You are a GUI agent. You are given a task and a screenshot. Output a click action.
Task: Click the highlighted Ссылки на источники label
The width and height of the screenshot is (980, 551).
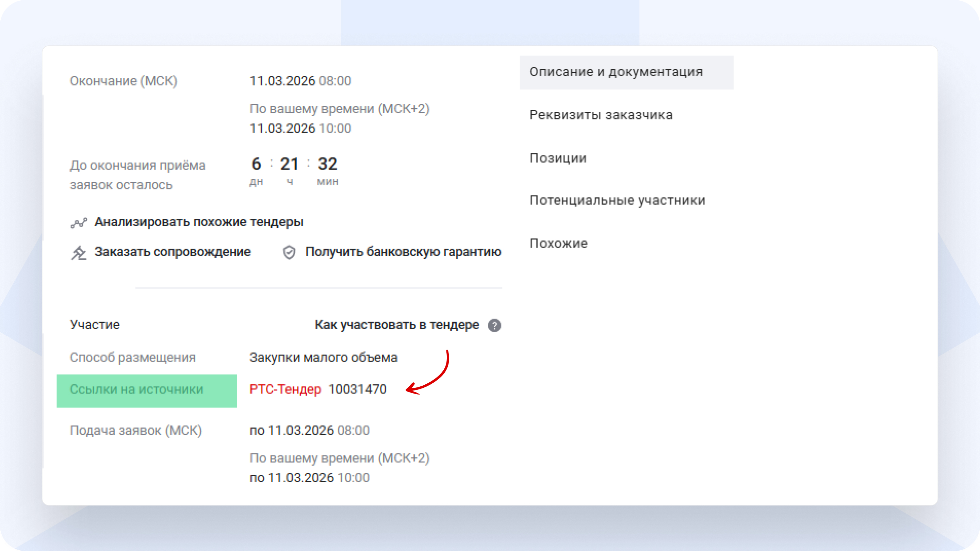[x=136, y=390]
